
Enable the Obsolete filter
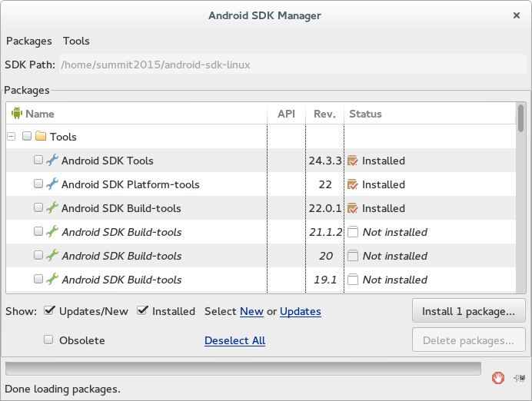coord(48,340)
